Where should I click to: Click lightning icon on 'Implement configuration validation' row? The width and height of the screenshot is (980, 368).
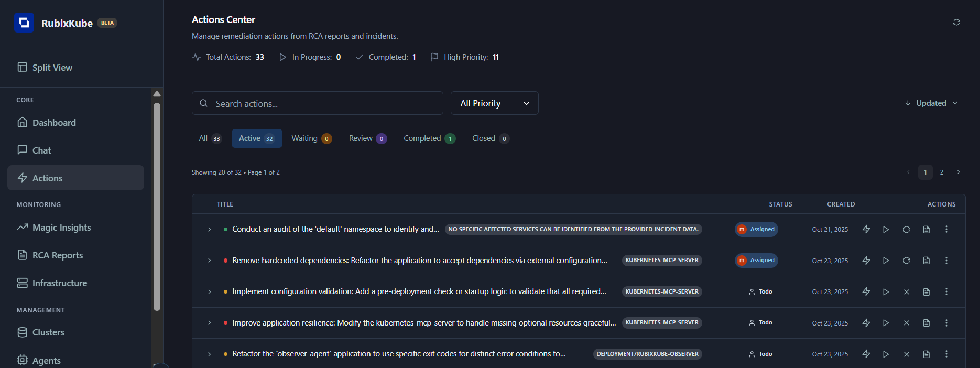pos(866,291)
